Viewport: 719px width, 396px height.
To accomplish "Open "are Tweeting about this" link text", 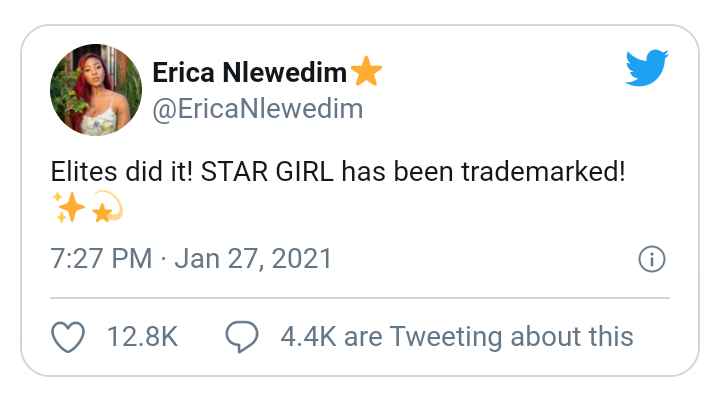I will tap(488, 337).
